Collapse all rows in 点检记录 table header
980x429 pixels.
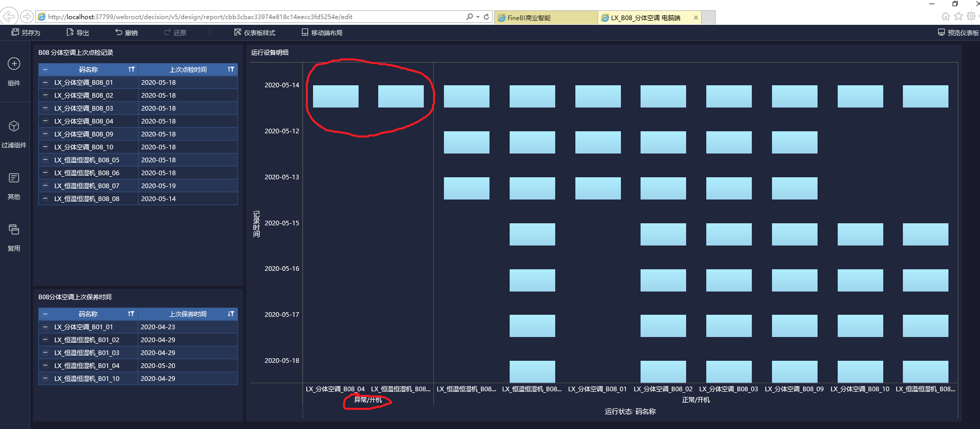(45, 69)
